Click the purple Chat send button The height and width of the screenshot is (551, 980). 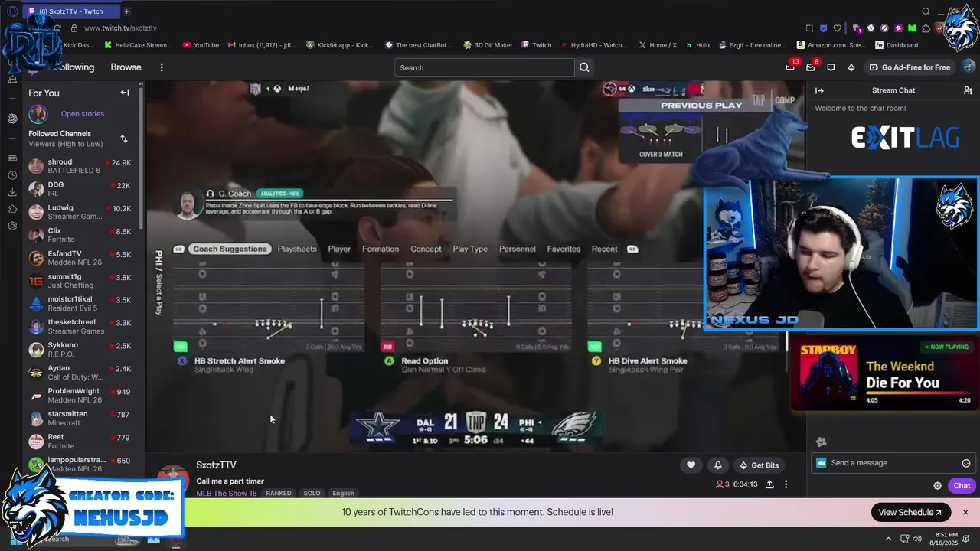(961, 486)
